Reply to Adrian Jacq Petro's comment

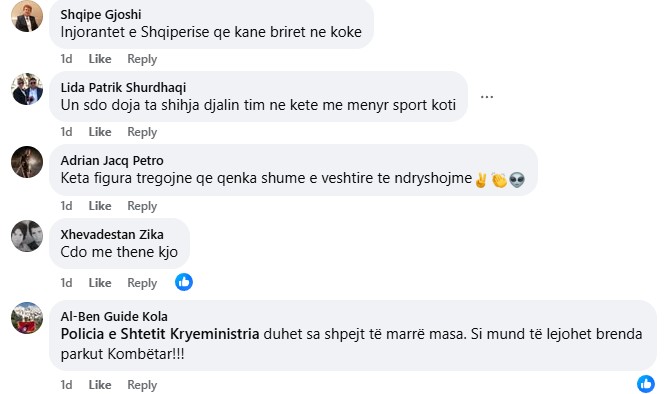pos(142,206)
